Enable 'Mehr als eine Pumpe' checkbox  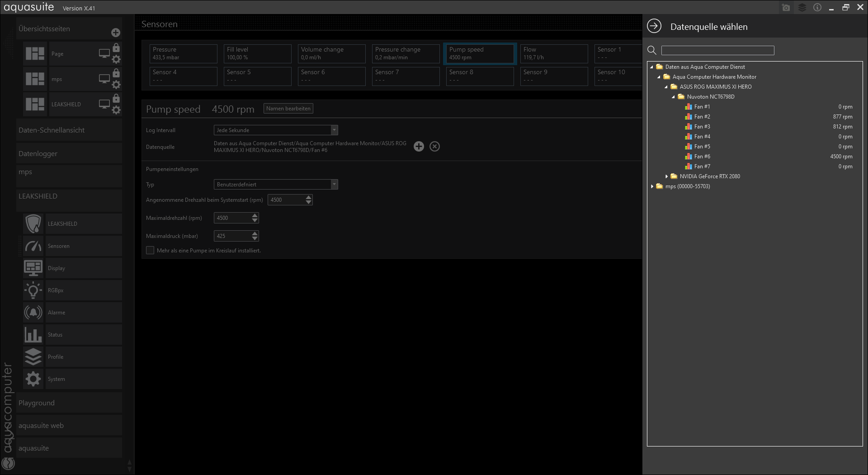coord(150,250)
